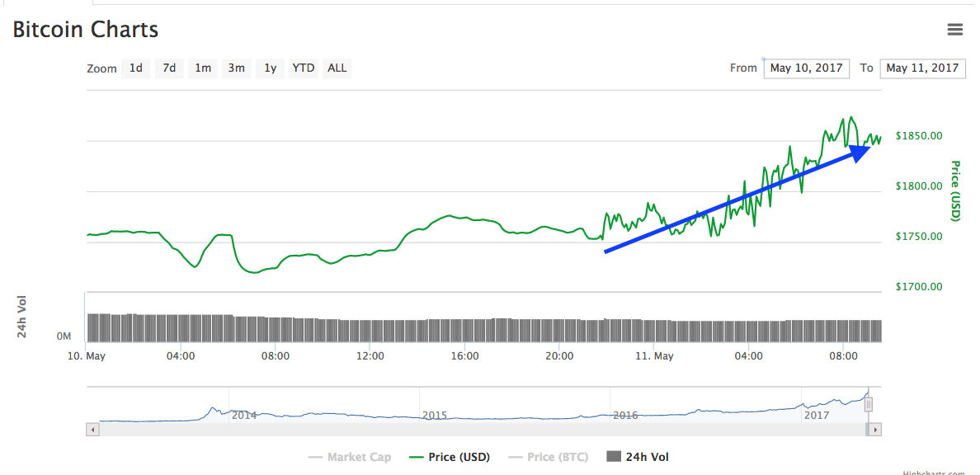Toggle 24h Vol series in legend
Screen dimensions: 980x475
pyautogui.click(x=638, y=458)
